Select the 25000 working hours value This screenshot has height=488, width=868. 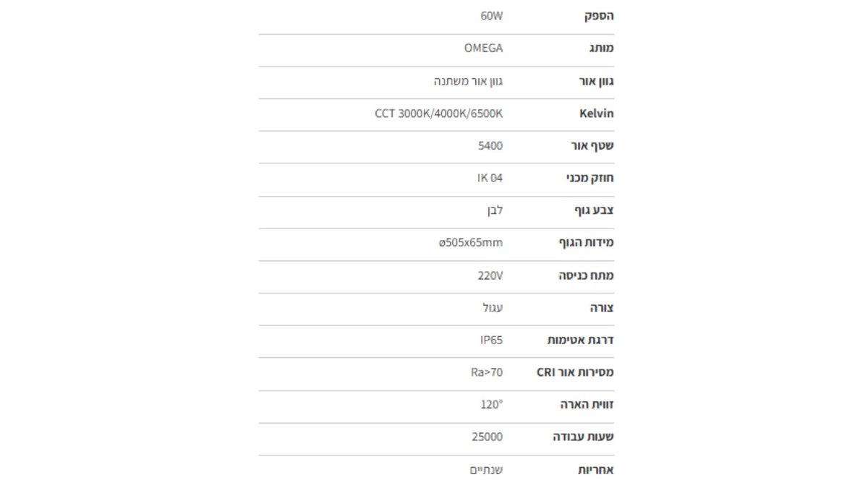click(486, 437)
